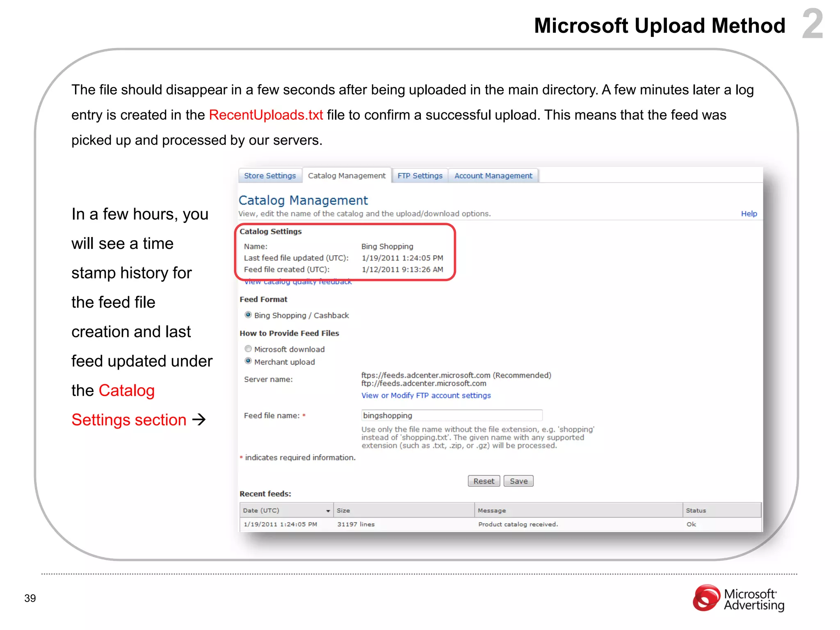Open View catalog quality feedback link
Image resolution: width=840 pixels, height=630 pixels.
(298, 282)
